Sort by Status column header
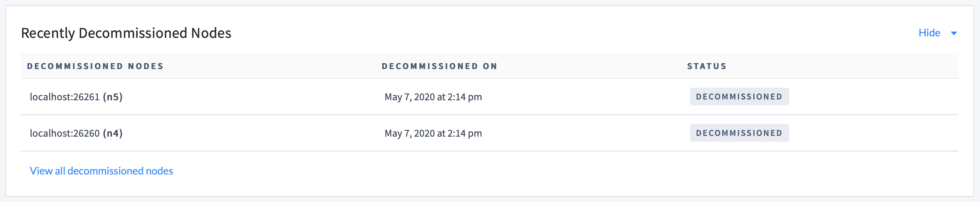The image size is (980, 202). (707, 66)
